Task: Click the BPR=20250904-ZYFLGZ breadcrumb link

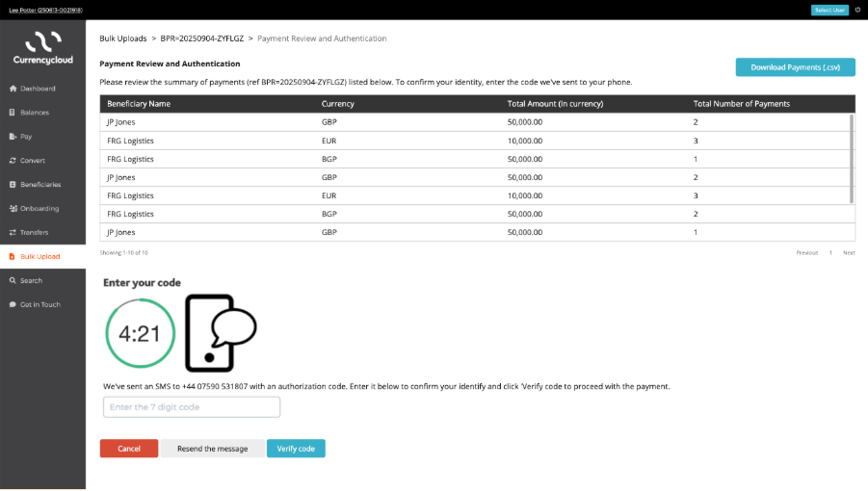Action: coord(202,39)
